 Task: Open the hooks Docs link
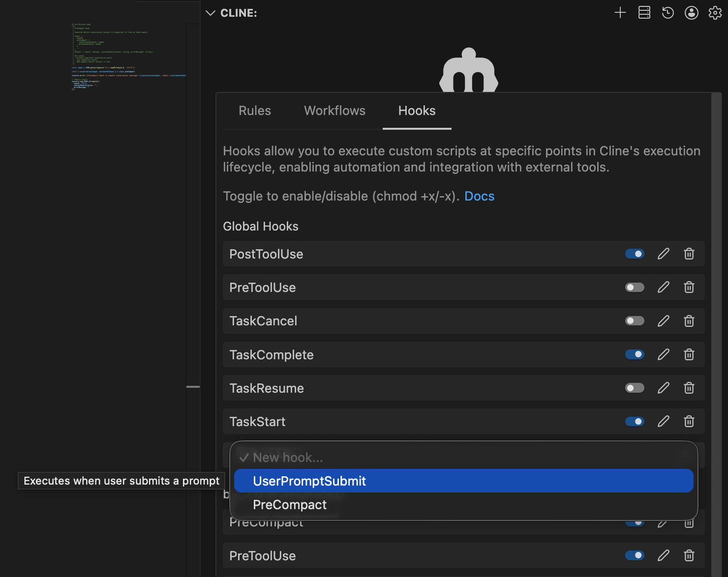(479, 196)
